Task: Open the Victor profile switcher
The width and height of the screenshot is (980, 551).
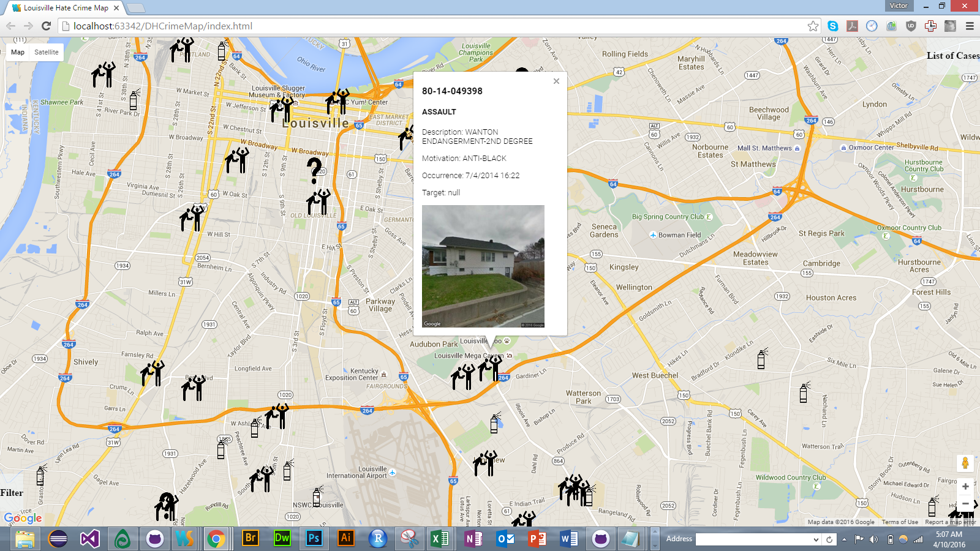Action: 899,6
